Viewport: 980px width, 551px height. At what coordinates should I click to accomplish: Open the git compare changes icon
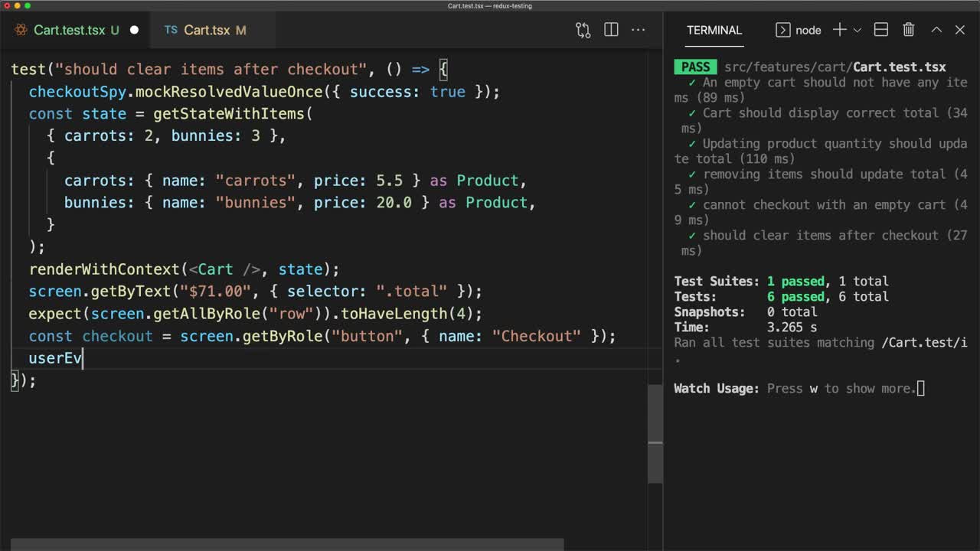tap(583, 30)
